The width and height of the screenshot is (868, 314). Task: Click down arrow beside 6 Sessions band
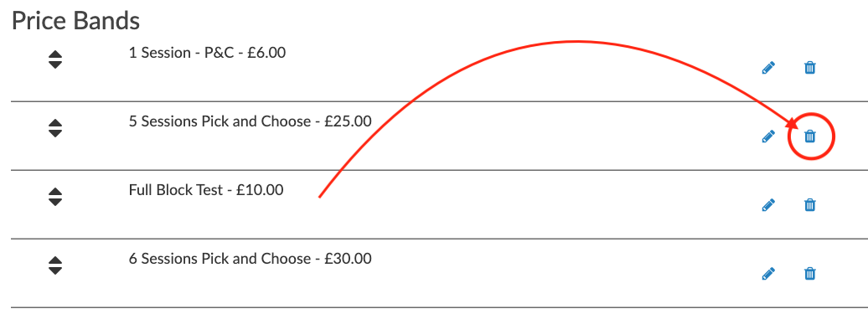(54, 270)
